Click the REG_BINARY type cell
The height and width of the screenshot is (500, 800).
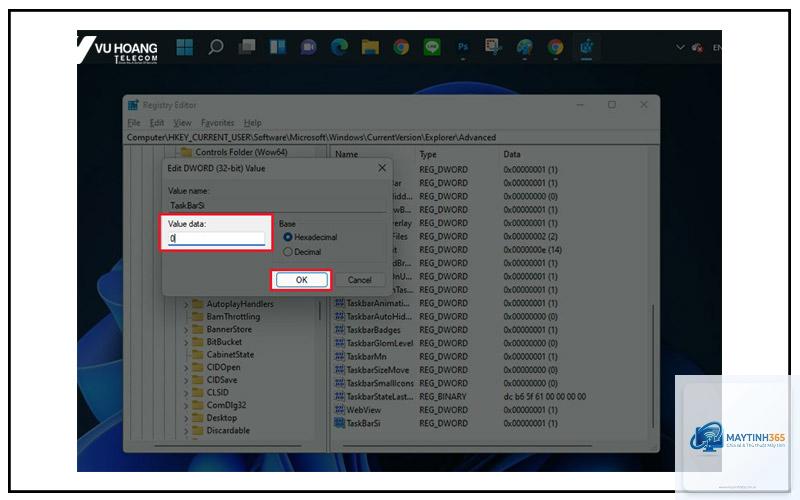click(443, 396)
